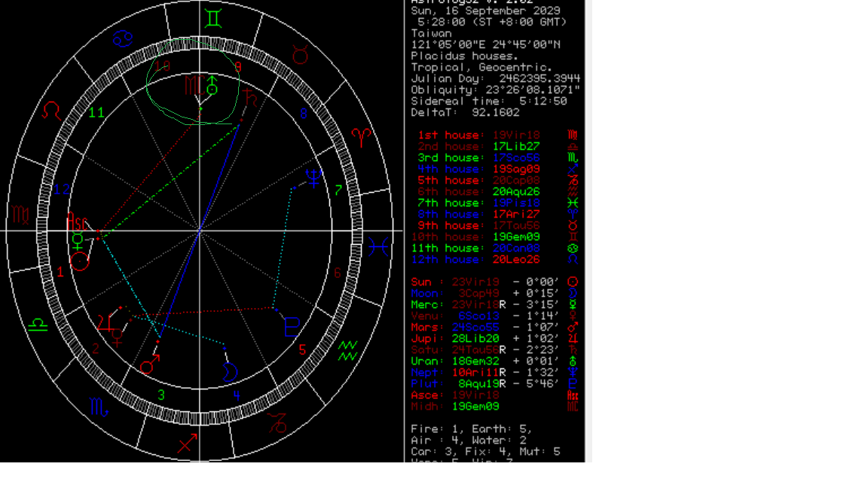868x488 pixels.
Task: Click the '4th house: 19Sag09' row
Action: [x=497, y=169]
